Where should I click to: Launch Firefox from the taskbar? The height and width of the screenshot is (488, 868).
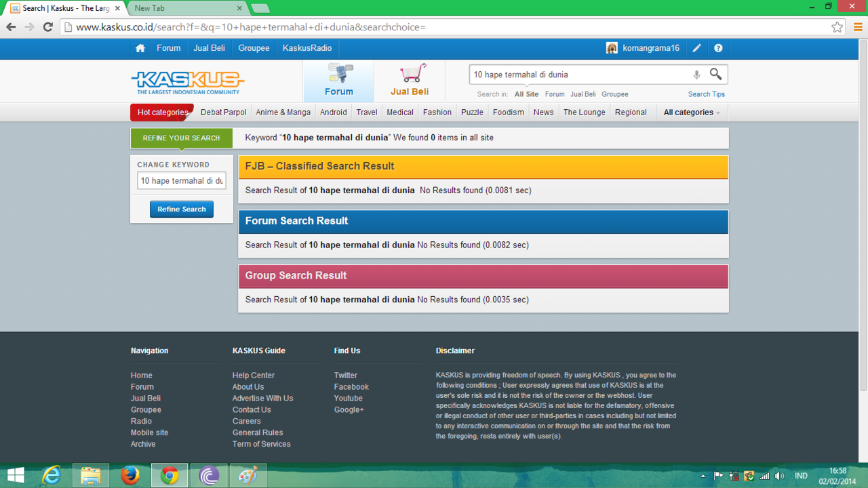pyautogui.click(x=130, y=475)
